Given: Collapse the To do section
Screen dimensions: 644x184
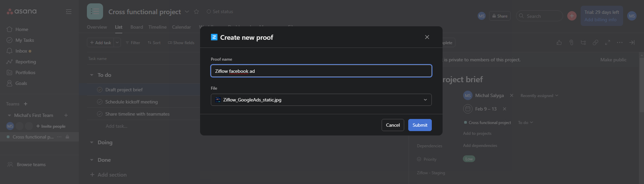Looking at the screenshot, I should coord(92,75).
